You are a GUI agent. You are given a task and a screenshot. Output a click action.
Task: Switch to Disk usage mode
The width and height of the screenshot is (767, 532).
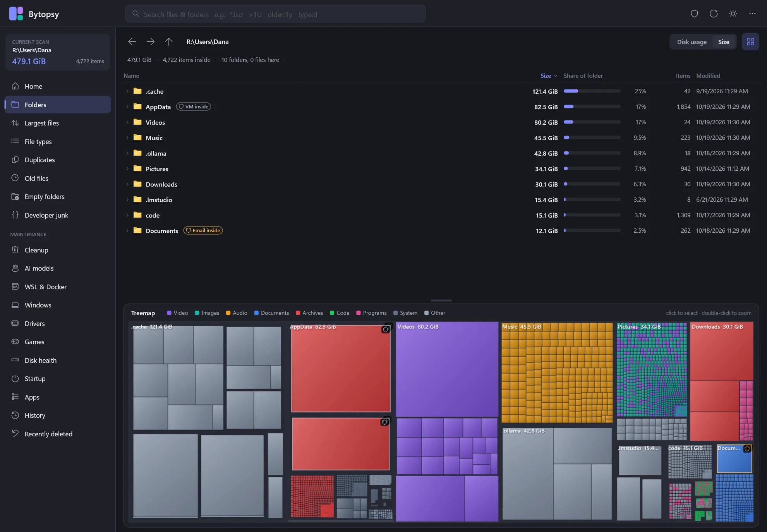692,42
